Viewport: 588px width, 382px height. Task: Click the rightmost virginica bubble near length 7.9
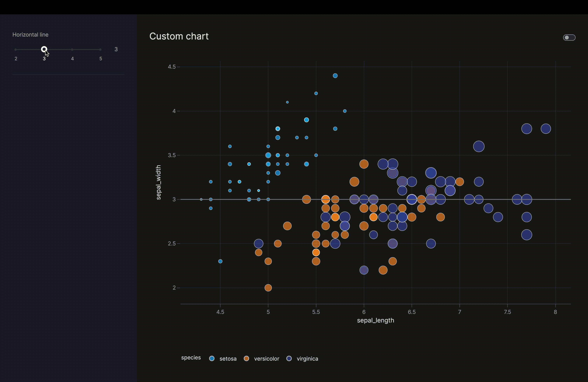coord(546,129)
